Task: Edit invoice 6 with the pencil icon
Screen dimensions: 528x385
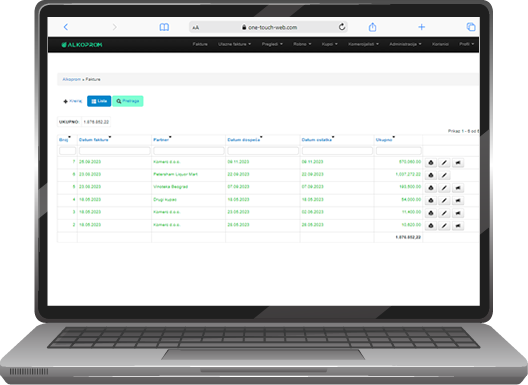Action: pos(444,175)
